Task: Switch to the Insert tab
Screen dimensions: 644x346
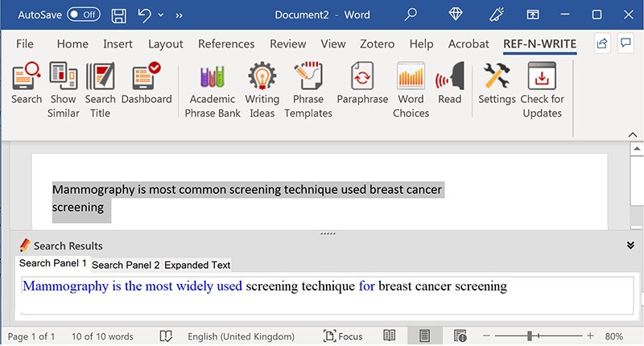Action: 118,44
